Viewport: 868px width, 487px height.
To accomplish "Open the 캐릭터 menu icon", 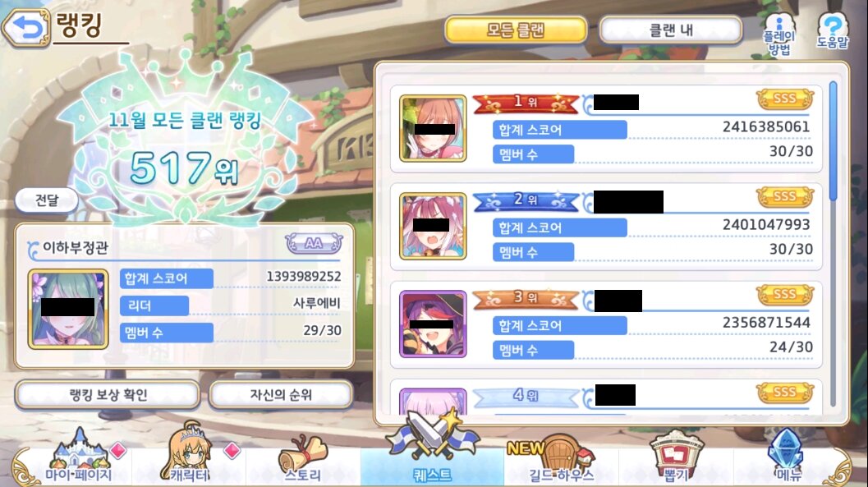I will [x=191, y=454].
